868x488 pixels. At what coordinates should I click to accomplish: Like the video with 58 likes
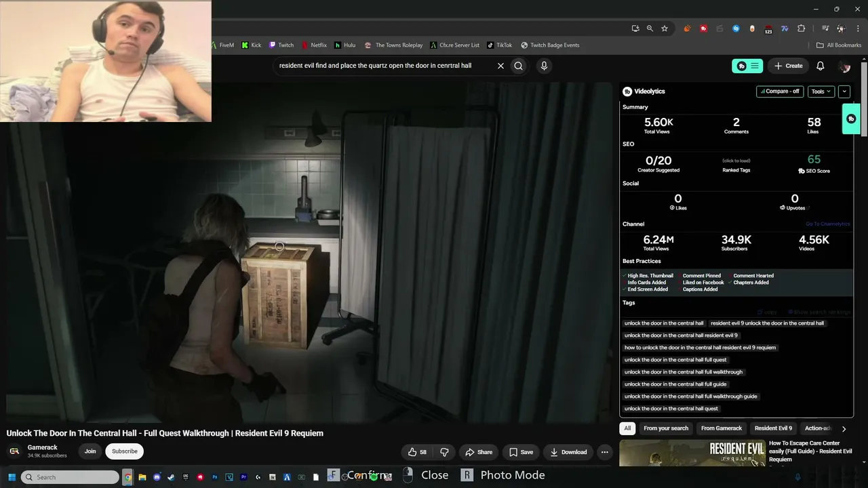(418, 452)
